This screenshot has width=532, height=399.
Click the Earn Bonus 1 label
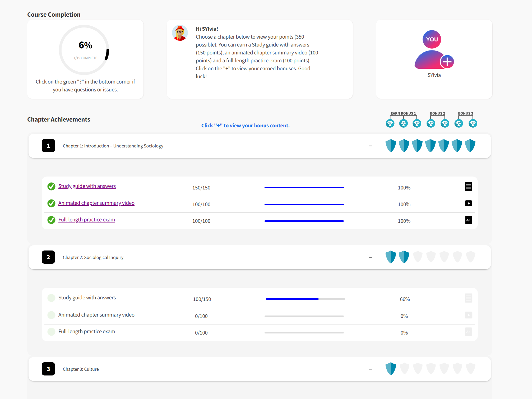[403, 113]
